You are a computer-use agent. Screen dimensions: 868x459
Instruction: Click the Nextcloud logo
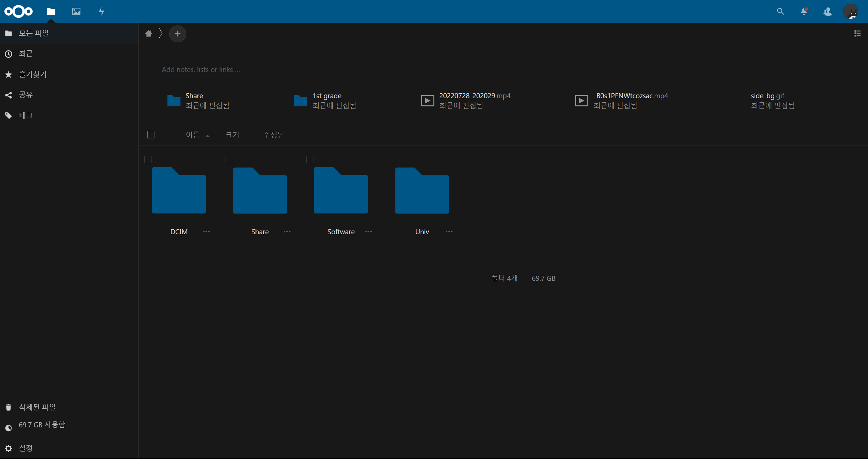(19, 12)
